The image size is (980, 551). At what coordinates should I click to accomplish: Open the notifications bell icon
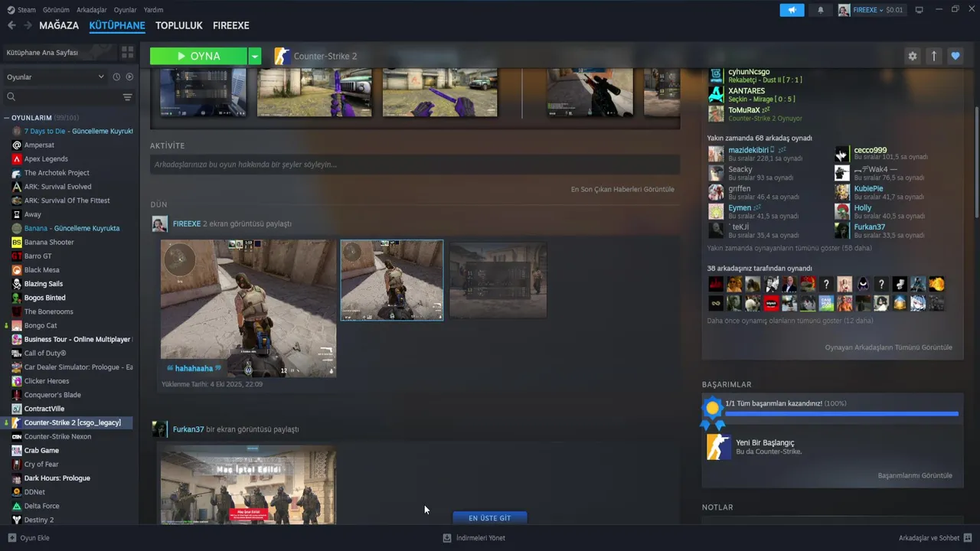821,10
